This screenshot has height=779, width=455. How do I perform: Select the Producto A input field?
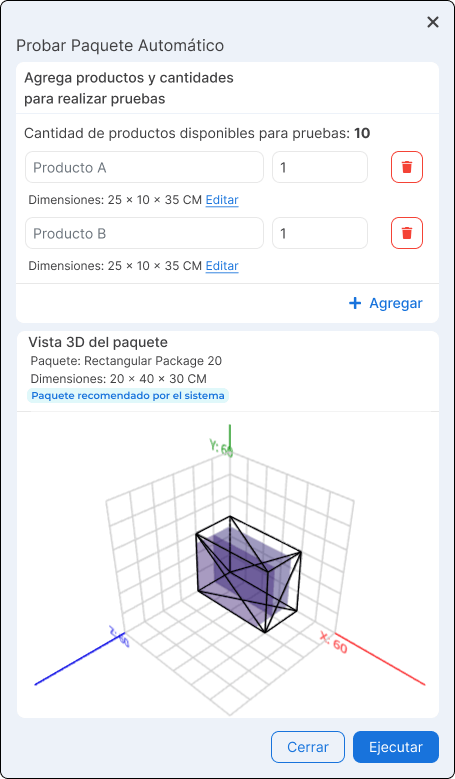(144, 167)
